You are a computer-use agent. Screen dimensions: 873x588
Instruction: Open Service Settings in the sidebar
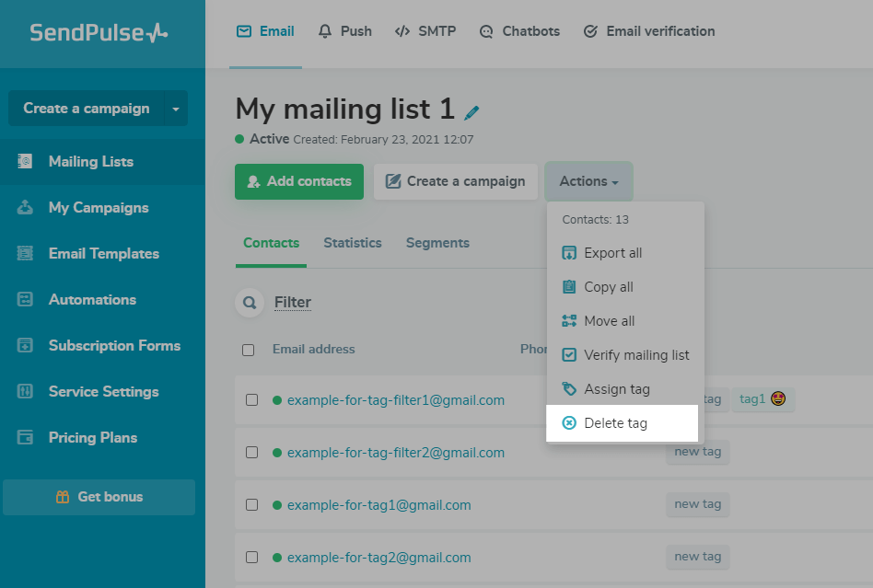tap(103, 392)
